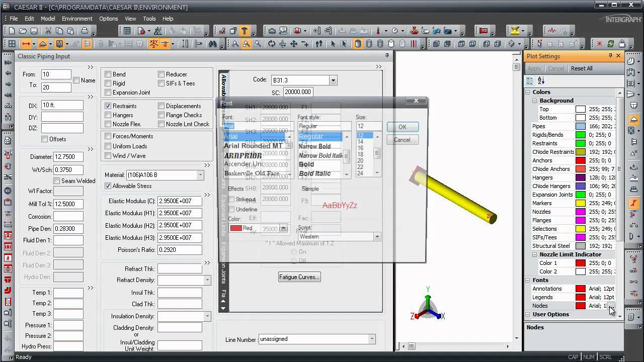Screen dimensions: 644x362
Task: Toggle the Expansion Joint checkbox
Action: pos(108,93)
